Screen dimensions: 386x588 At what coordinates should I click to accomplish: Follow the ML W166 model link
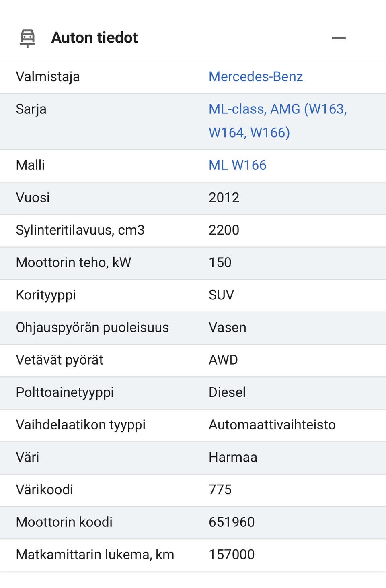coord(237,165)
